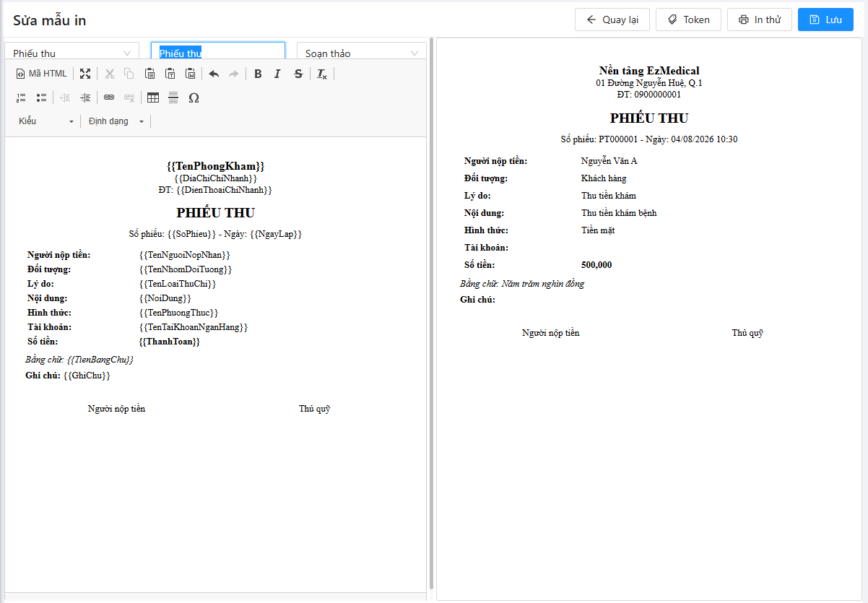Click the {{TenTaiKhoanNganHang}} placeholder text
868x603 pixels.
(x=194, y=327)
